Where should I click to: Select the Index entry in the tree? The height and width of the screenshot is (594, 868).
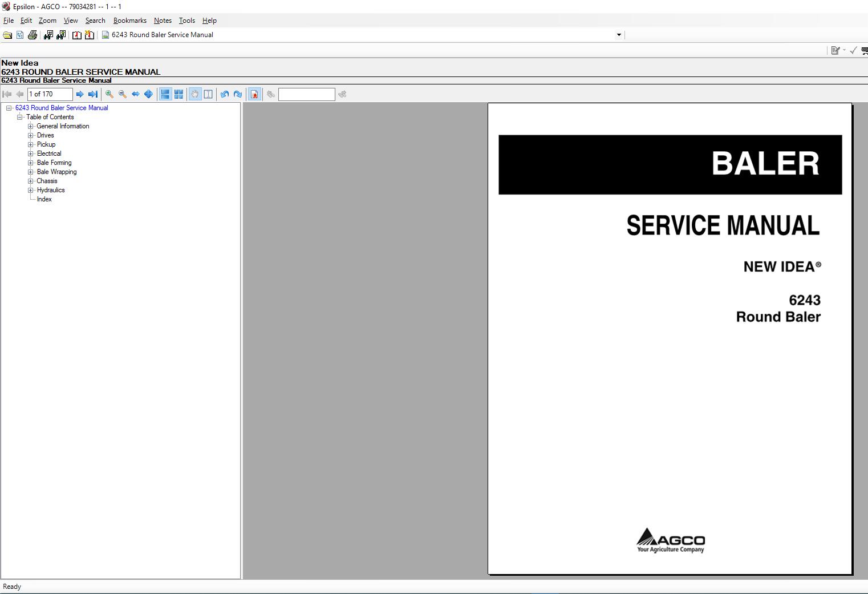44,199
